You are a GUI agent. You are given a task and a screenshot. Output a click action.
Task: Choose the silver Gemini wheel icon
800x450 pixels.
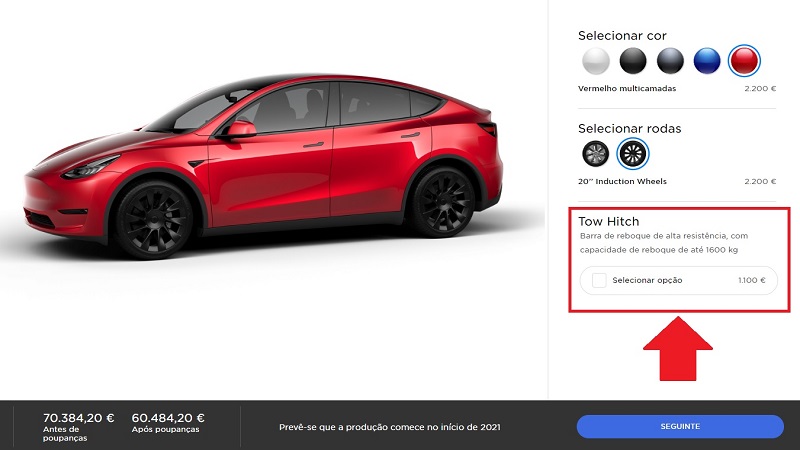click(x=595, y=154)
